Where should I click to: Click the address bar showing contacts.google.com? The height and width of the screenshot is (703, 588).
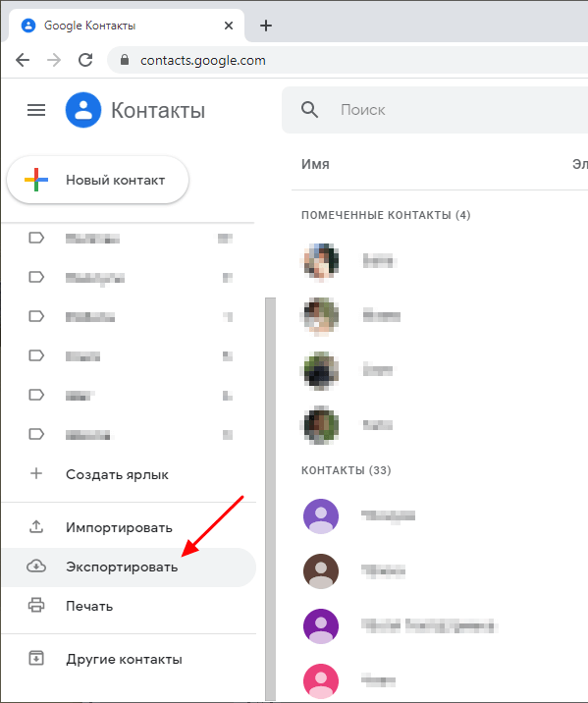tap(349, 60)
